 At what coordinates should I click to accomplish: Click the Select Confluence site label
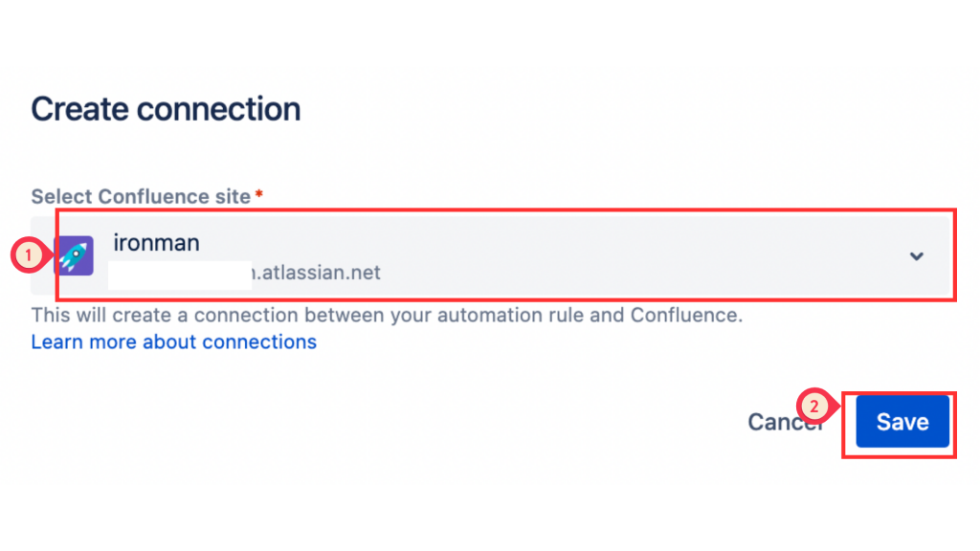[x=141, y=196]
